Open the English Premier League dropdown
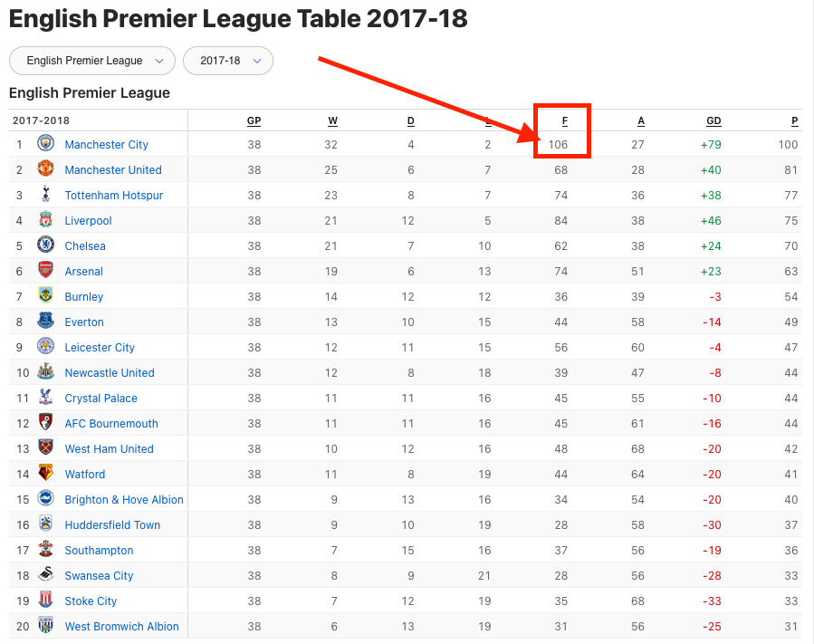The width and height of the screenshot is (814, 644). [x=92, y=61]
